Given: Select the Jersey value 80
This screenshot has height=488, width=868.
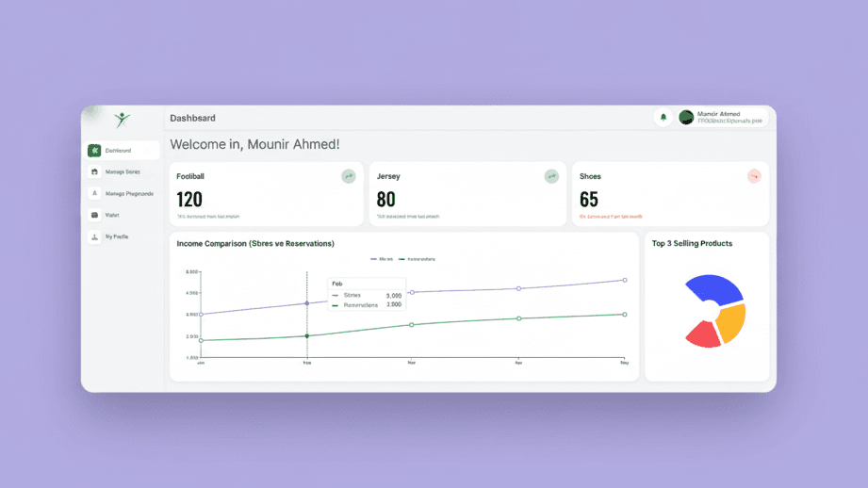Looking at the screenshot, I should pos(385,199).
